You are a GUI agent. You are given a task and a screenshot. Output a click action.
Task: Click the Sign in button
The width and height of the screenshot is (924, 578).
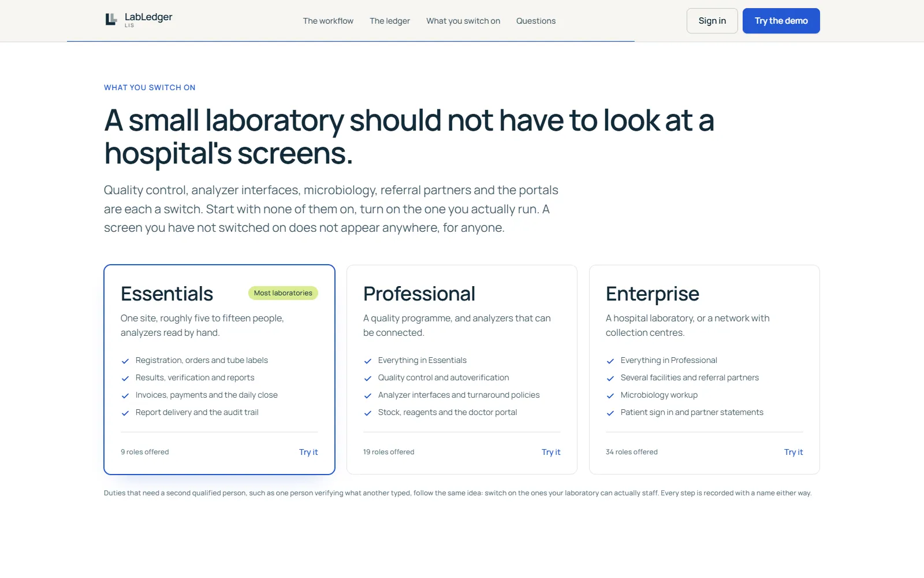(x=712, y=21)
